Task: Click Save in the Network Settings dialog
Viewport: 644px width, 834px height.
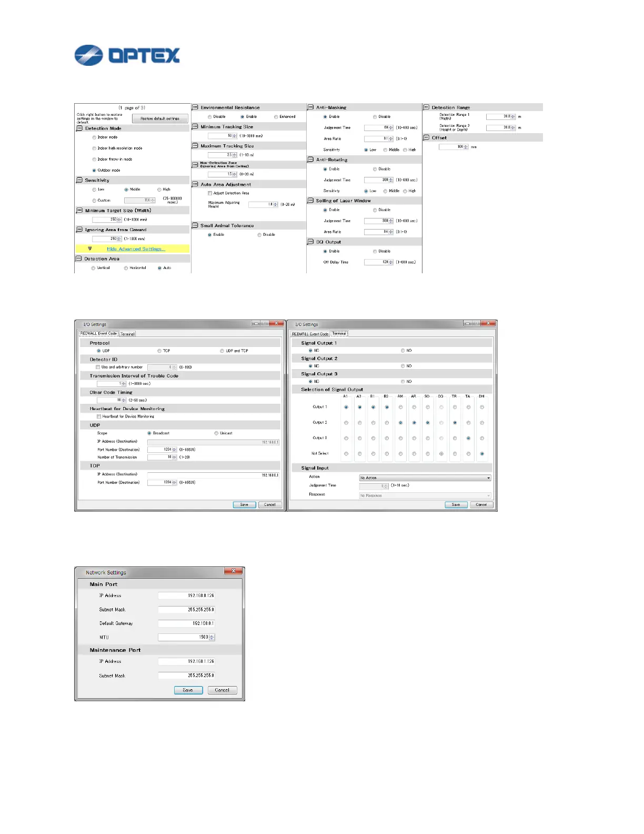Action: [188, 690]
